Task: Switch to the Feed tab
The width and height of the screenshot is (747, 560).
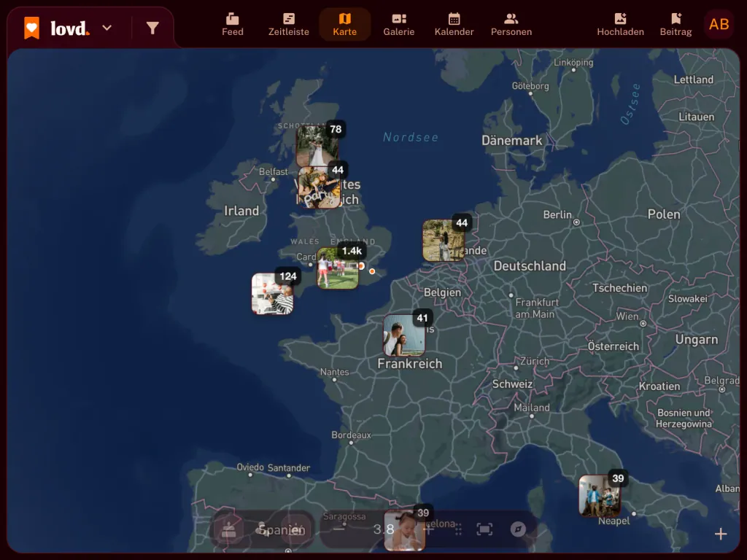Action: [x=233, y=25]
